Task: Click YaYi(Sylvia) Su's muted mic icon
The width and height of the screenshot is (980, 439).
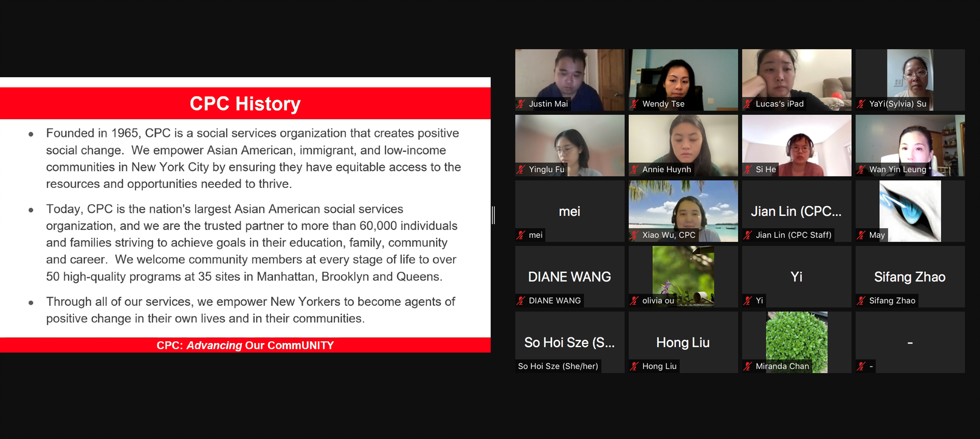Action: [x=861, y=104]
